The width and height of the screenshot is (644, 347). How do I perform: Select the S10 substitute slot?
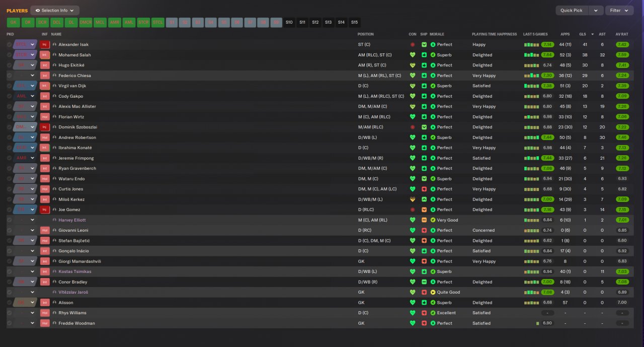click(289, 22)
